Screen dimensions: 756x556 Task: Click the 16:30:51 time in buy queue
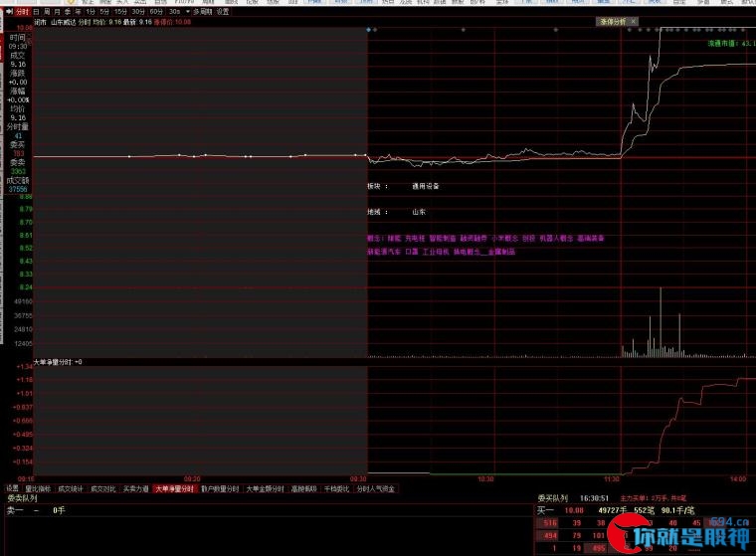[594, 498]
